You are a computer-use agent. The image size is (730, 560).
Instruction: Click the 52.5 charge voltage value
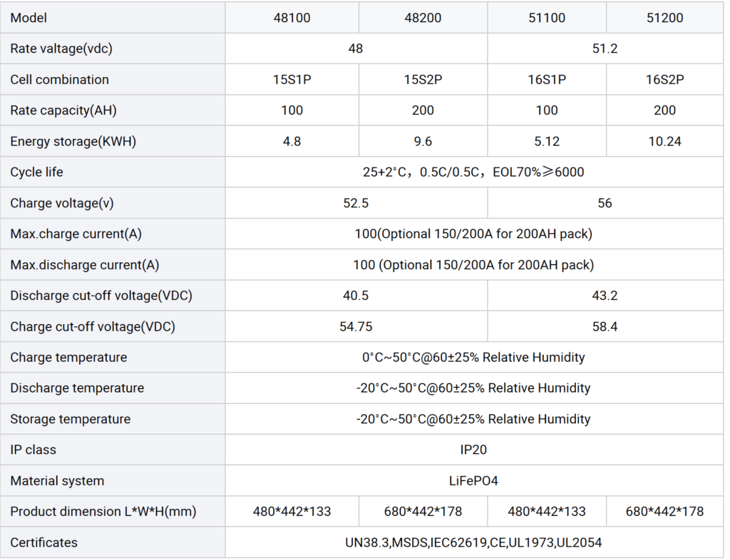click(356, 203)
